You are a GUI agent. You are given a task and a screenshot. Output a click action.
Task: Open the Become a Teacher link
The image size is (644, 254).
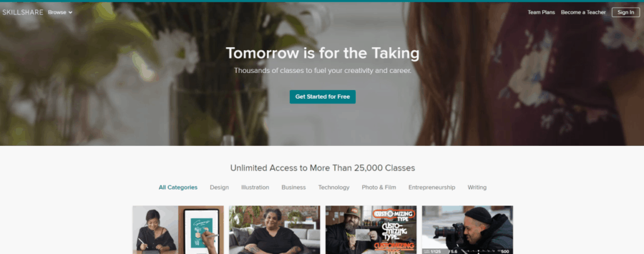[583, 13]
